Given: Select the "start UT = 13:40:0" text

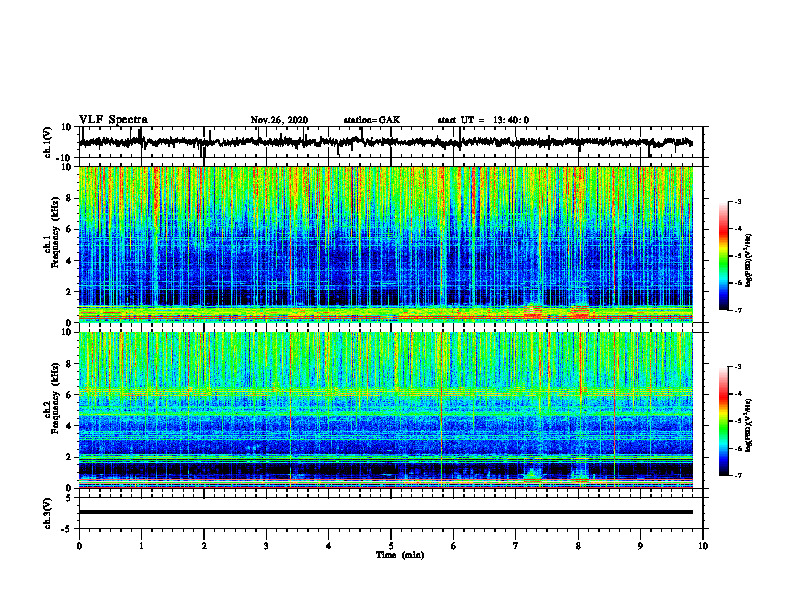Looking at the screenshot, I should (x=483, y=120).
